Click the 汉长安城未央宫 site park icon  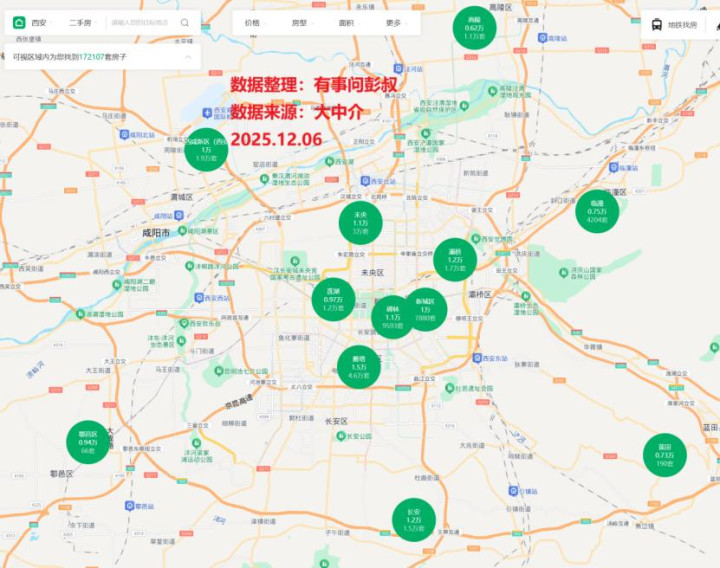(x=294, y=261)
